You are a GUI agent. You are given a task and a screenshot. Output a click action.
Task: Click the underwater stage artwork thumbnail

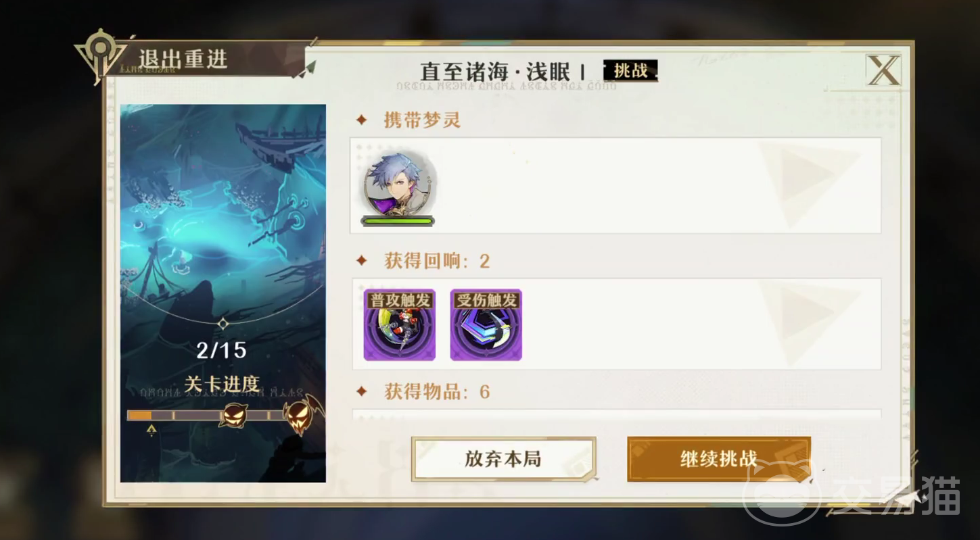click(223, 293)
